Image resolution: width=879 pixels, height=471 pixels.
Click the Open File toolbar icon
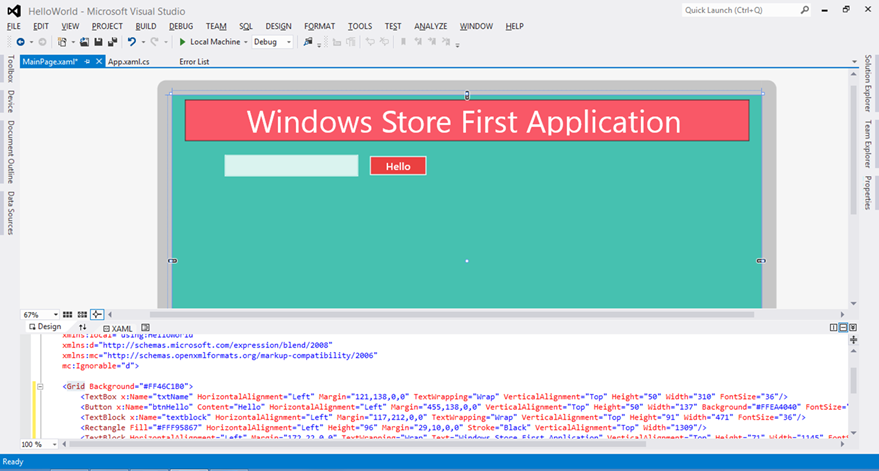tap(84, 42)
